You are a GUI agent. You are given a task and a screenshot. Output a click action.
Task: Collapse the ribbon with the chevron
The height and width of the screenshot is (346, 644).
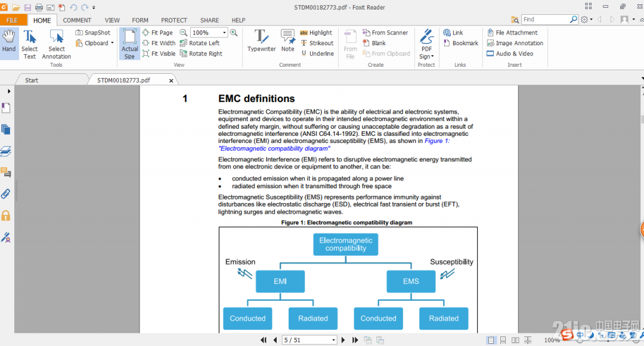coord(642,19)
